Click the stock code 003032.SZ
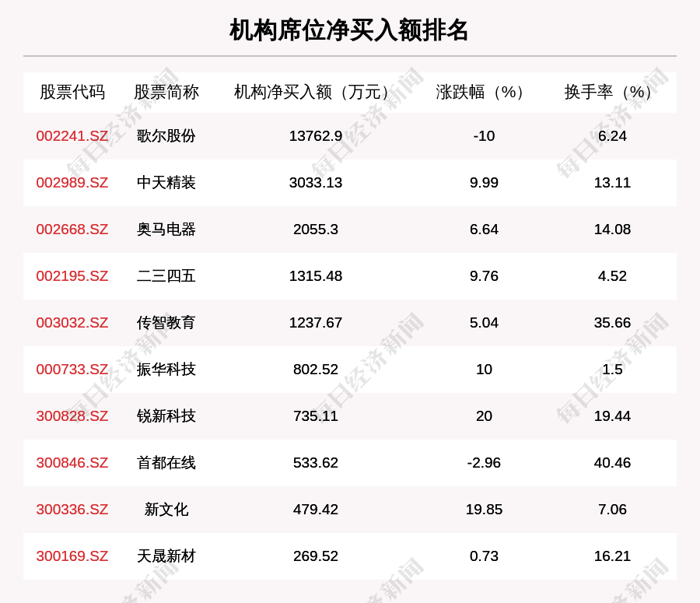700x603 pixels. 72,323
